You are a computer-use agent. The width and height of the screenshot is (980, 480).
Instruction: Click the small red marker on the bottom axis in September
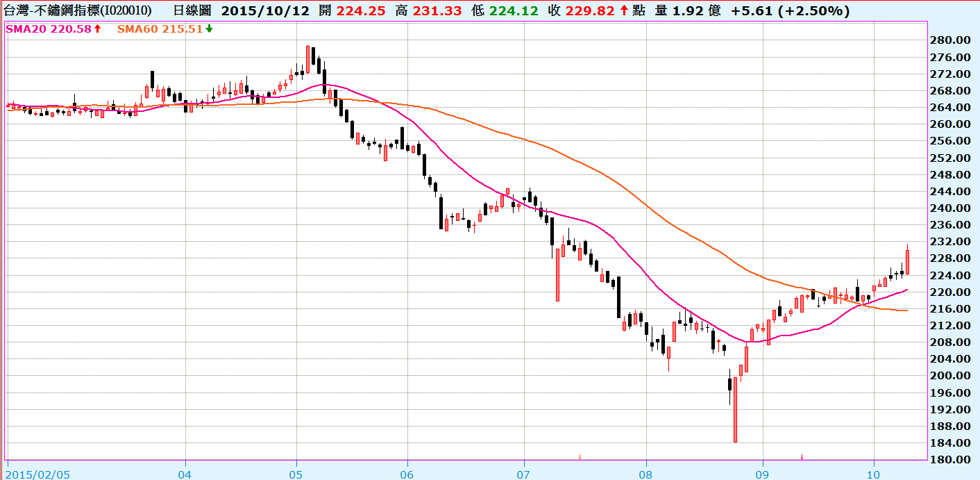[x=802, y=456]
